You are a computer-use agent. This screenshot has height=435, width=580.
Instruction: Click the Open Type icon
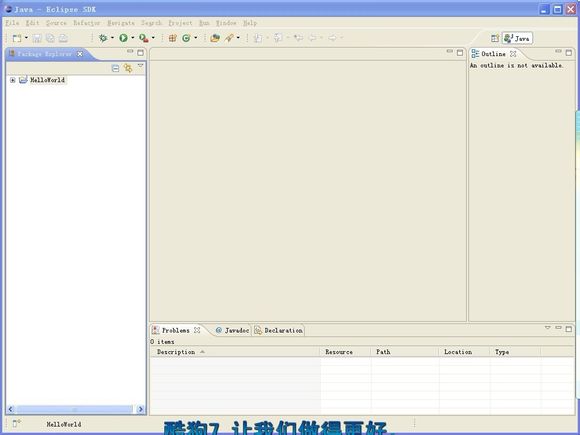[x=215, y=38]
